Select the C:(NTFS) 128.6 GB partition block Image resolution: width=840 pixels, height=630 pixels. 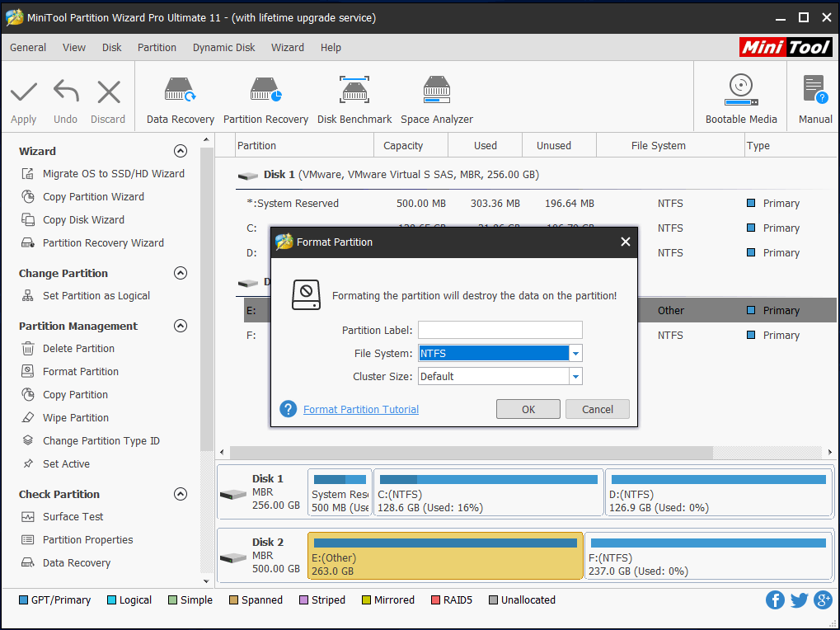(x=489, y=492)
